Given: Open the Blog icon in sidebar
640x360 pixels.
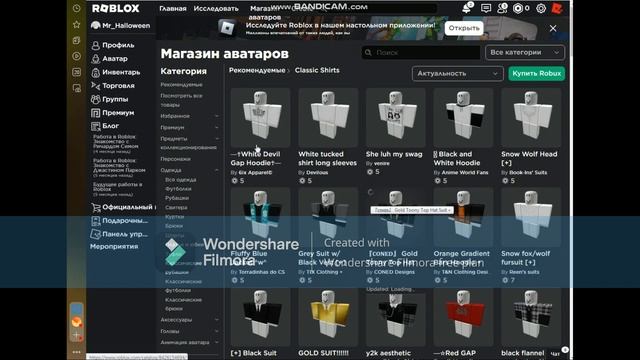Looking at the screenshot, I should point(96,126).
